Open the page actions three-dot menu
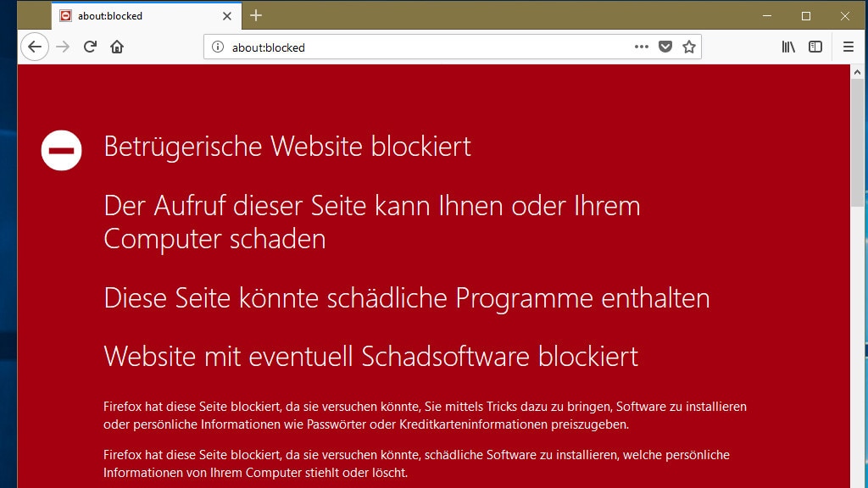Image resolution: width=868 pixels, height=488 pixels. tap(641, 47)
